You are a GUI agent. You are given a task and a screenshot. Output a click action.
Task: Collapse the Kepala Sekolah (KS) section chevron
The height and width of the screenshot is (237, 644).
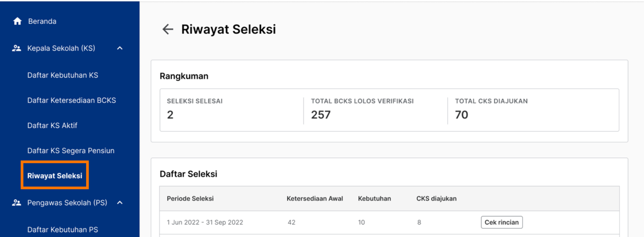click(120, 48)
